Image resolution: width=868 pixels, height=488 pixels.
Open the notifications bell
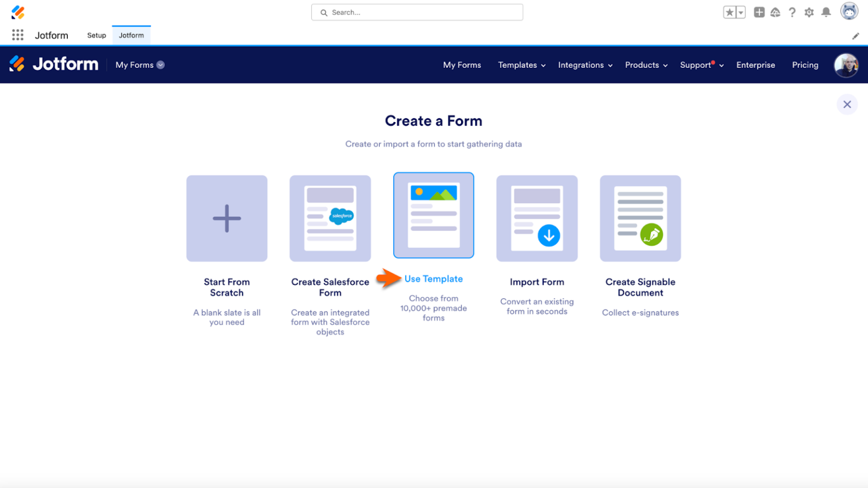pyautogui.click(x=826, y=12)
